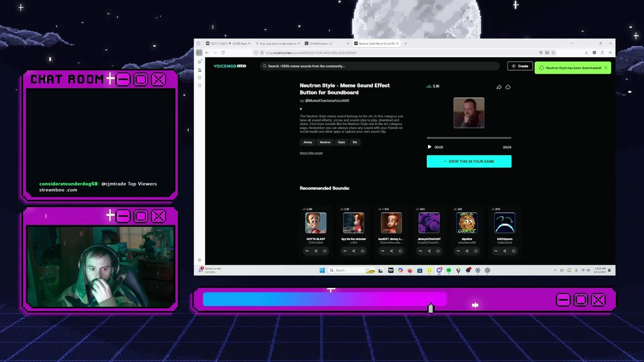Go to Voicemod Tuna home logo
Viewport: 644px width, 362px height.
tap(230, 66)
